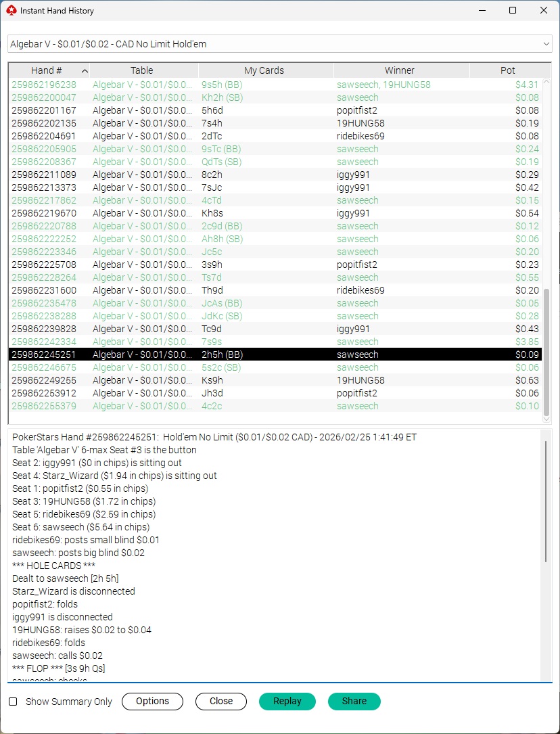
Task: Select highlighted hand 259862245251
Action: (275, 355)
